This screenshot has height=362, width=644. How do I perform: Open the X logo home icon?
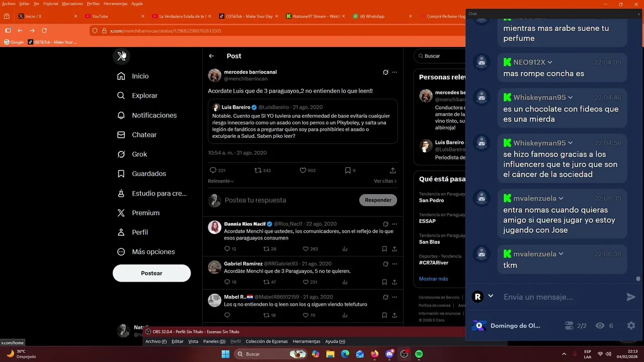pyautogui.click(x=121, y=56)
